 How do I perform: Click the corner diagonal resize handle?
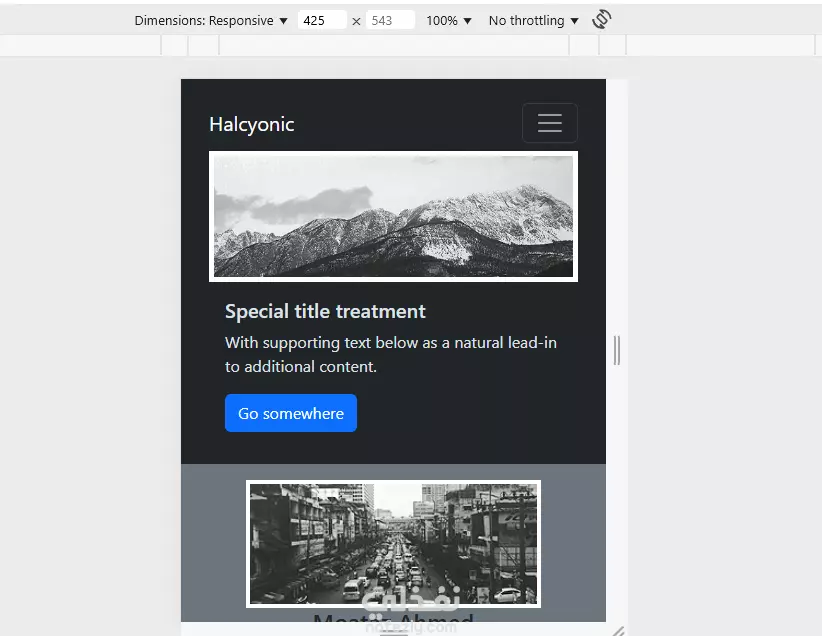(618, 631)
